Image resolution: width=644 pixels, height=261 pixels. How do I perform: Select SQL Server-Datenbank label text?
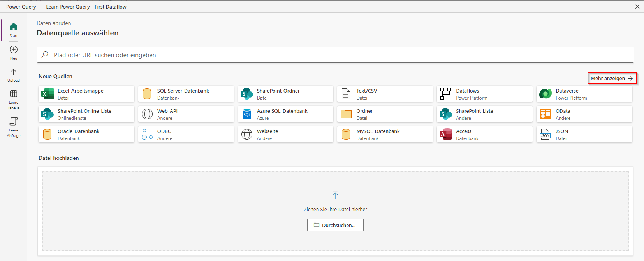[x=183, y=91]
